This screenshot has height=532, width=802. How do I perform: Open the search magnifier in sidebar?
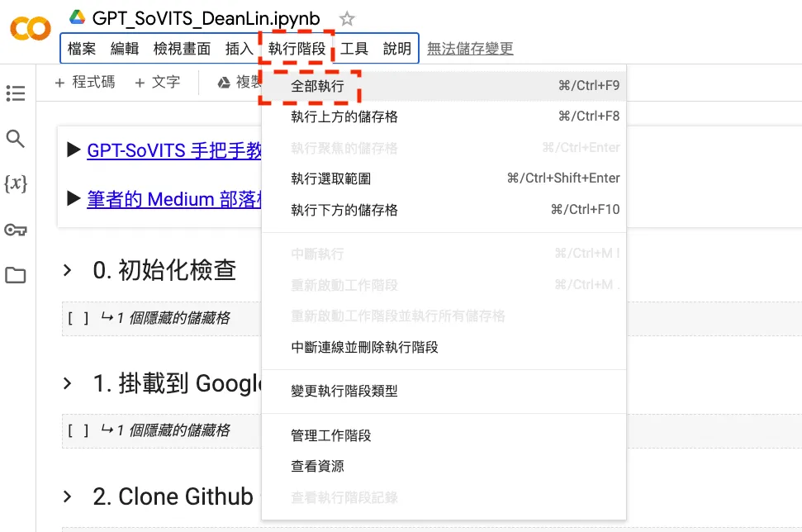(x=16, y=139)
